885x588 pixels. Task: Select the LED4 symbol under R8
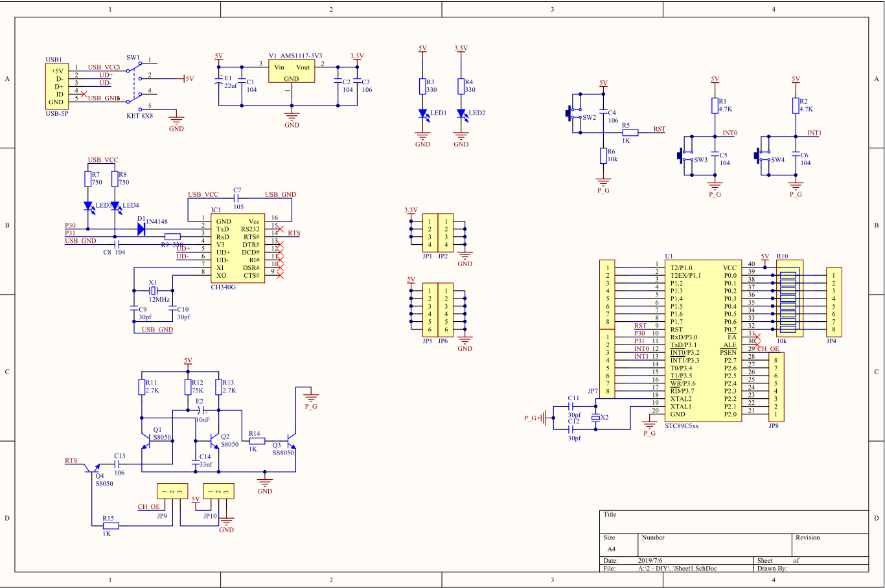click(x=115, y=207)
